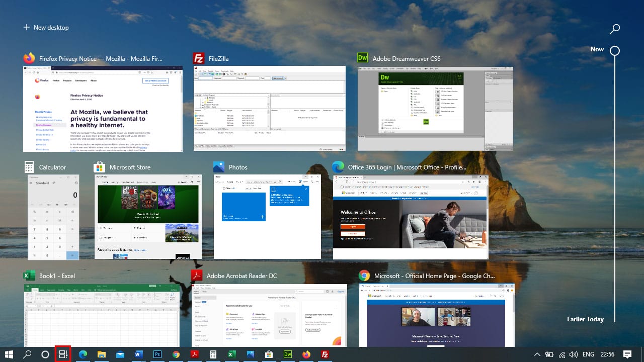Add a New desktop
The image size is (644, 362).
pos(46,28)
